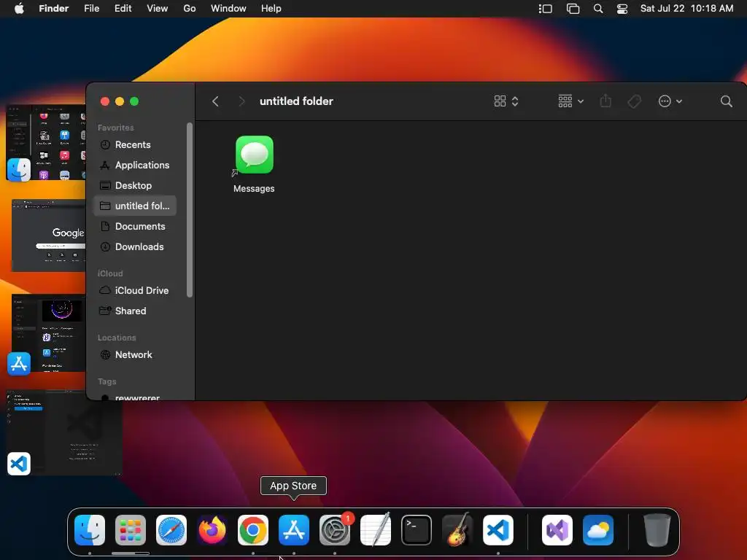Open Documents in the sidebar

click(x=135, y=227)
